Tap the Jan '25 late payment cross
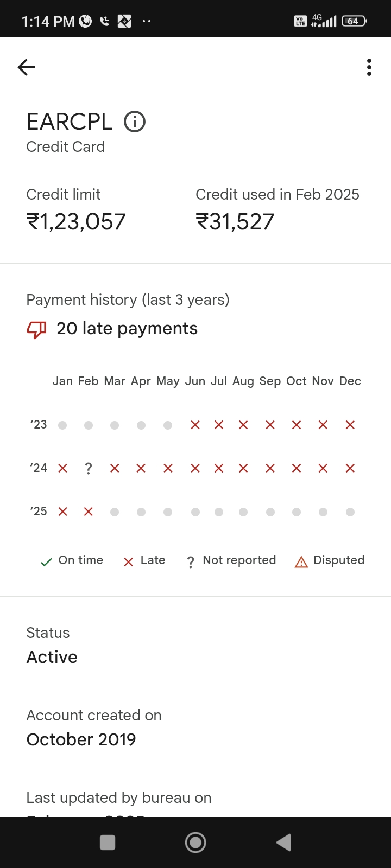391x868 pixels. [63, 512]
